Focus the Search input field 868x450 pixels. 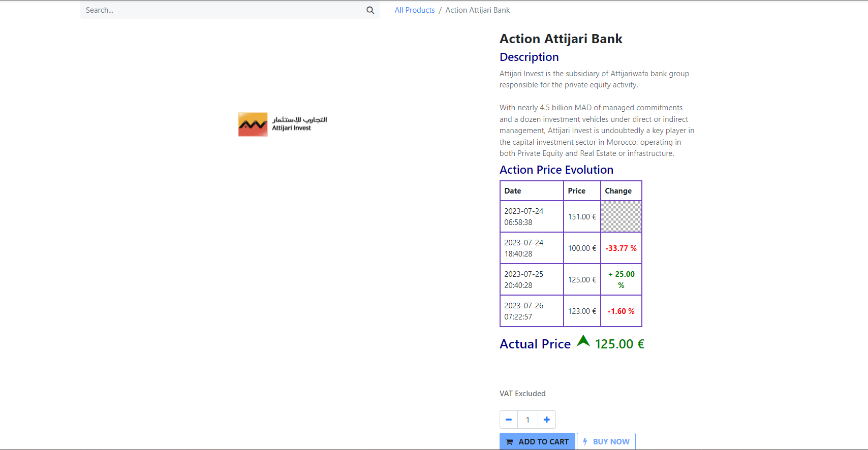[x=221, y=10]
